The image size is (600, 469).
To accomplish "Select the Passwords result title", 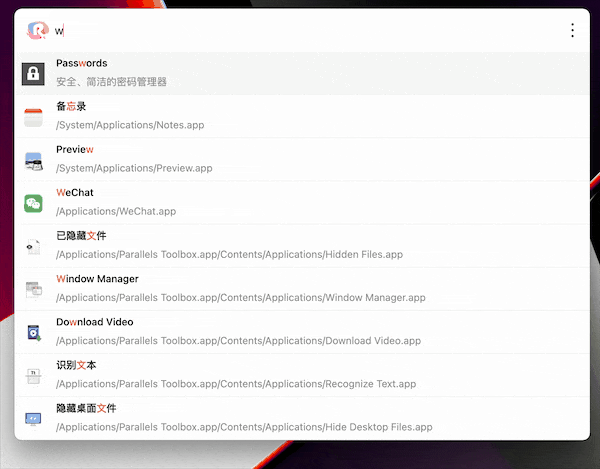I will pyautogui.click(x=82, y=64).
